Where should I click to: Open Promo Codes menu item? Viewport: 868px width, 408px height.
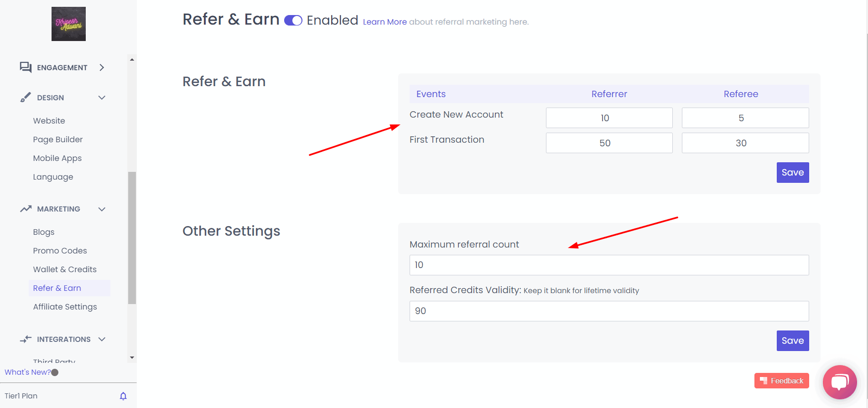(60, 251)
